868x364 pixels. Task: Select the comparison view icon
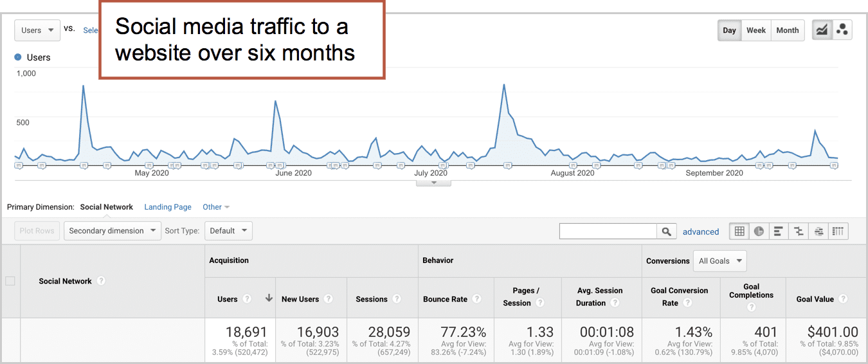coord(799,231)
